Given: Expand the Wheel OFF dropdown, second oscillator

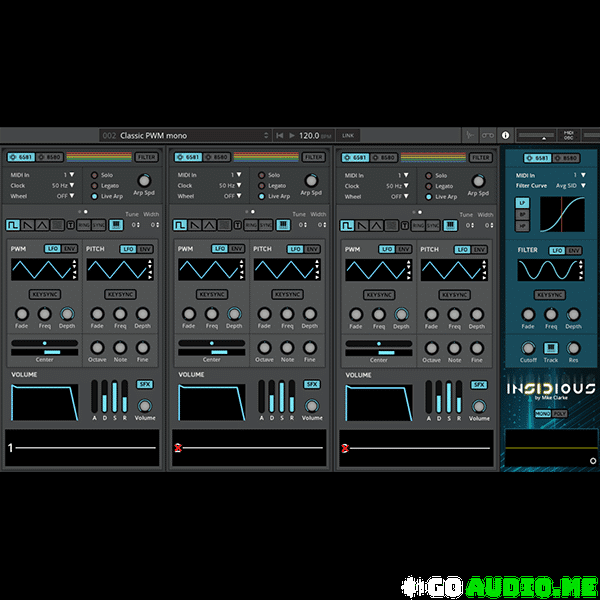Looking at the screenshot, I should [x=233, y=196].
